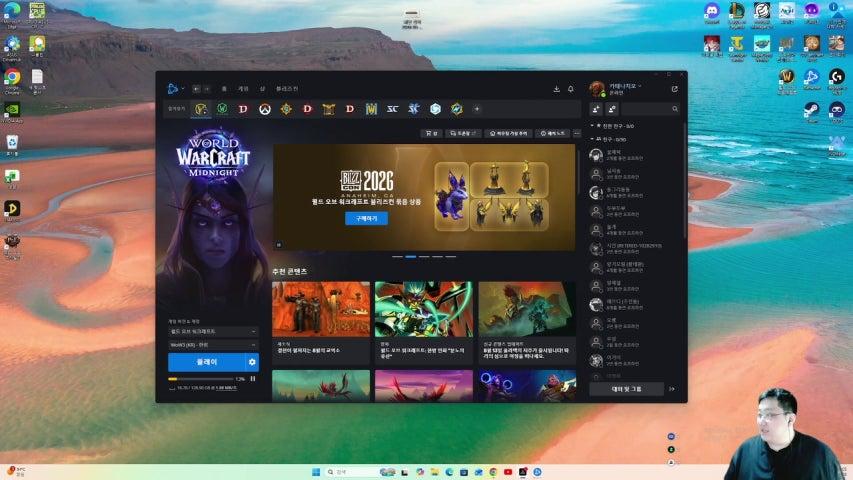Open the 샵 button above the banner
This screenshot has width=853, height=480.
[431, 133]
